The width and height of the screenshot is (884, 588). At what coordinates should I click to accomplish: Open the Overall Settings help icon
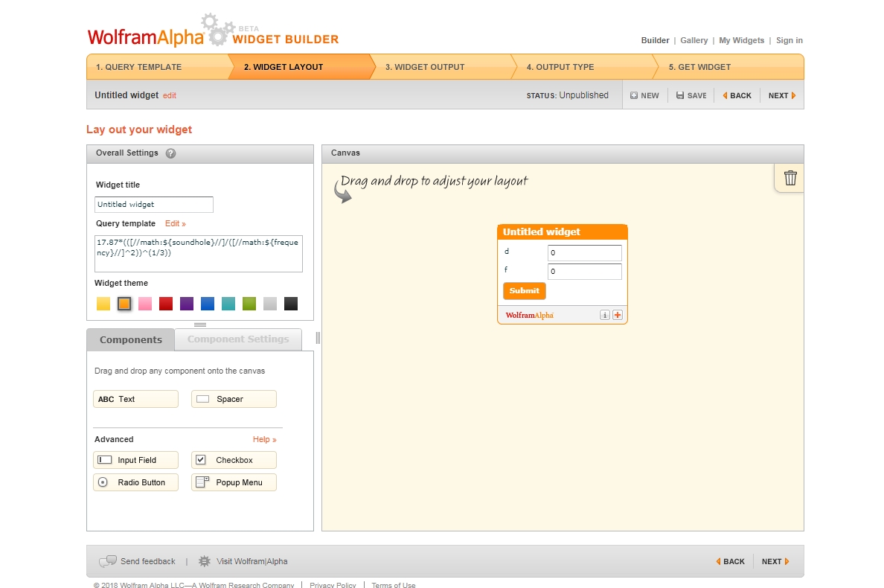171,153
